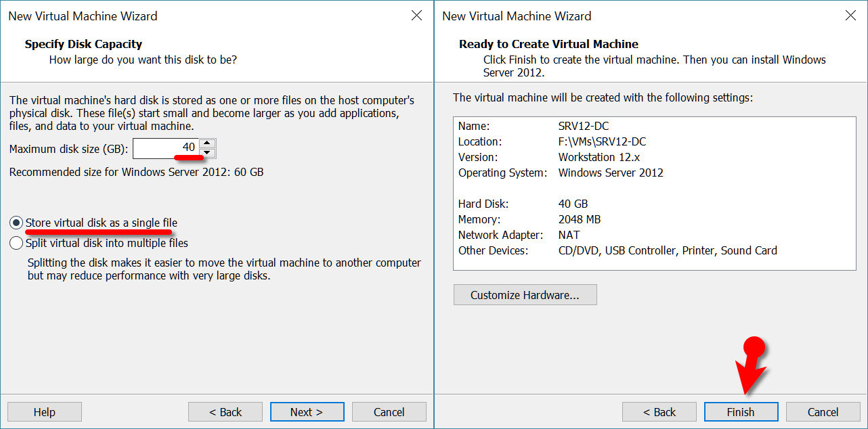868x429 pixels.
Task: Click the Windows Server 2012 operating system value
Action: (611, 173)
